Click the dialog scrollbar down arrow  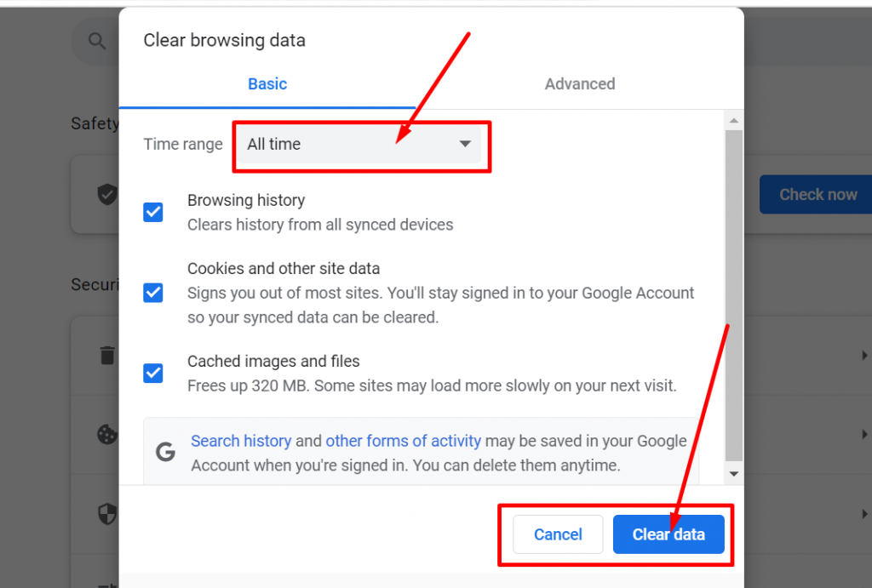734,473
